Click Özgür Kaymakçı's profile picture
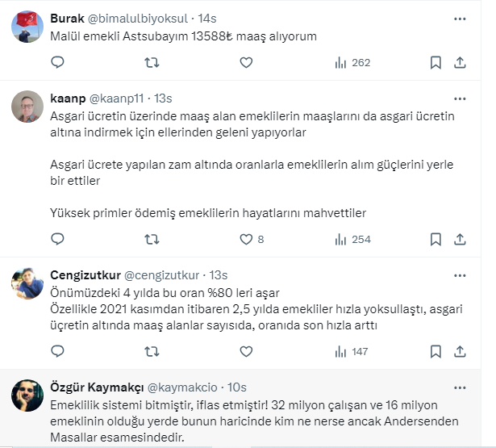Image resolution: width=496 pixels, height=448 pixels. [27, 396]
